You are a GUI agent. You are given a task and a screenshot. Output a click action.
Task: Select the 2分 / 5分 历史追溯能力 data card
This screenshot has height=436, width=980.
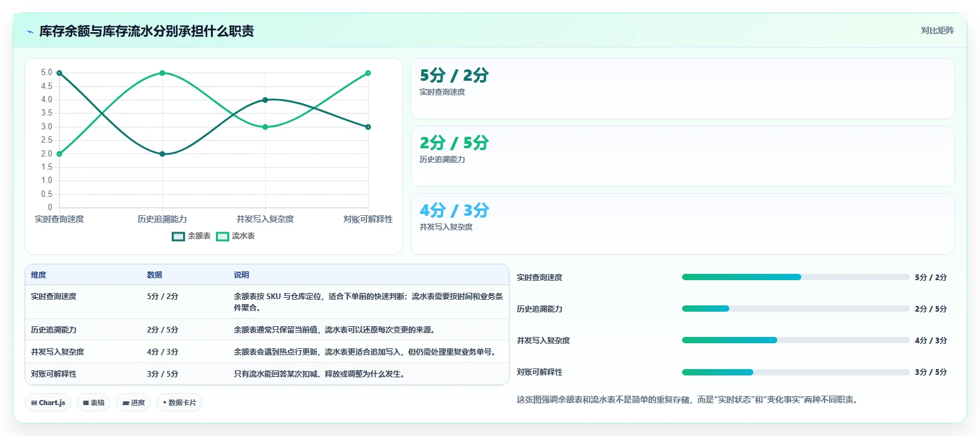[683, 156]
